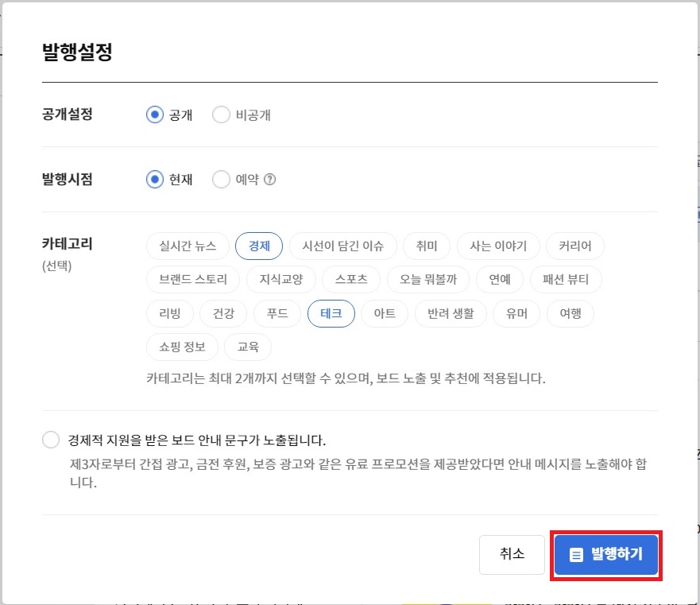Click the 제3자로부터 간접 광고 notice text
This screenshot has height=605, width=700.
358,473
